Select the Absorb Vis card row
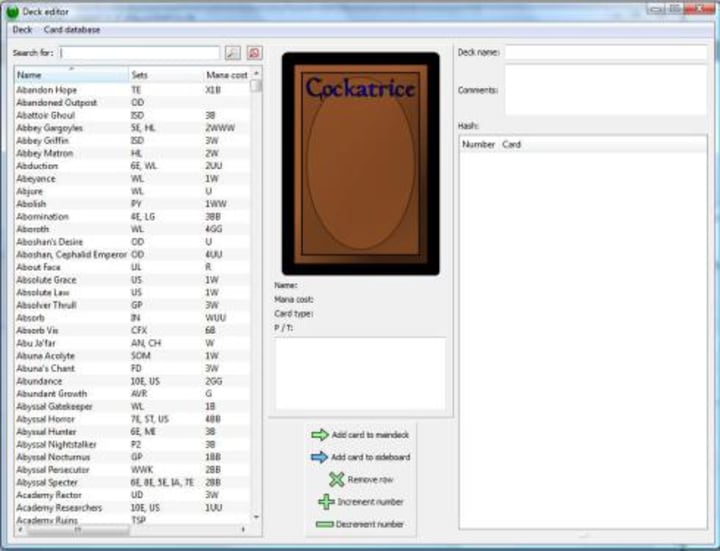 point(133,331)
